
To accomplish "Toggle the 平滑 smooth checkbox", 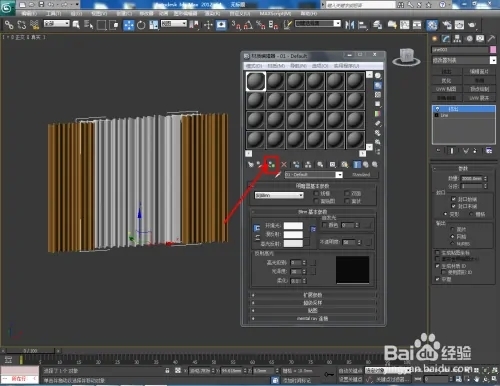I will [x=437, y=279].
